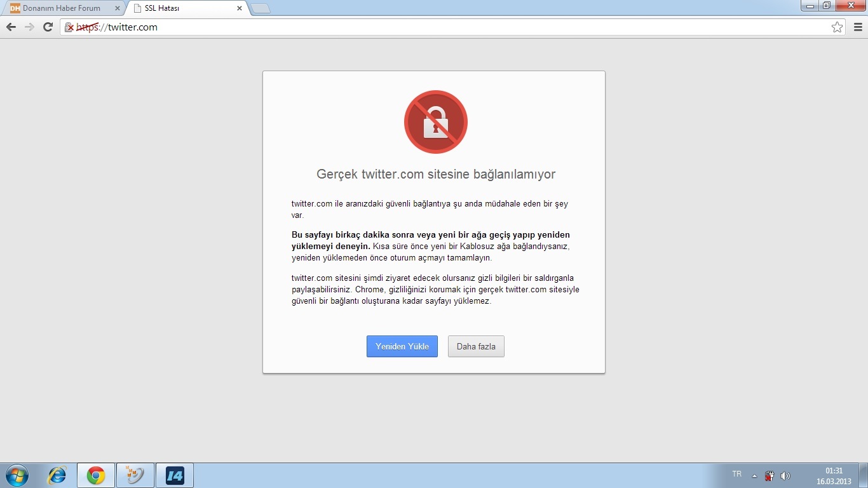Click the network connection tray icon
The width and height of the screenshot is (868, 488).
[769, 474]
